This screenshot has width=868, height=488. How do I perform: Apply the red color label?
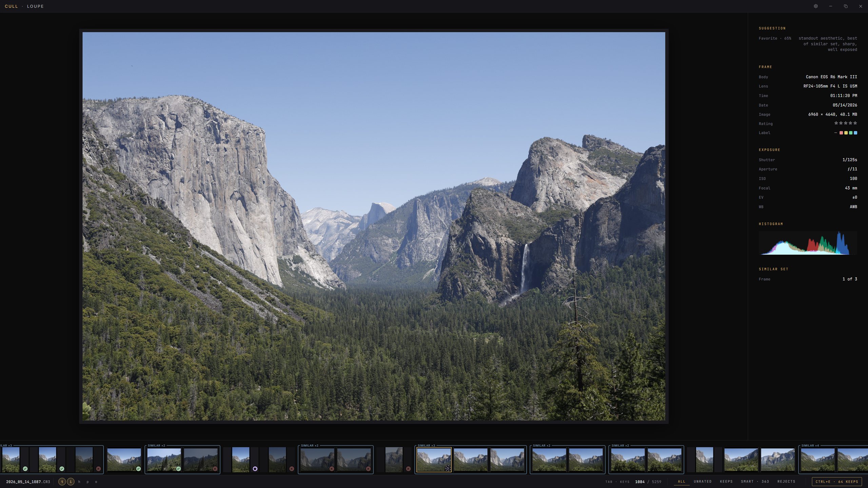click(x=841, y=133)
